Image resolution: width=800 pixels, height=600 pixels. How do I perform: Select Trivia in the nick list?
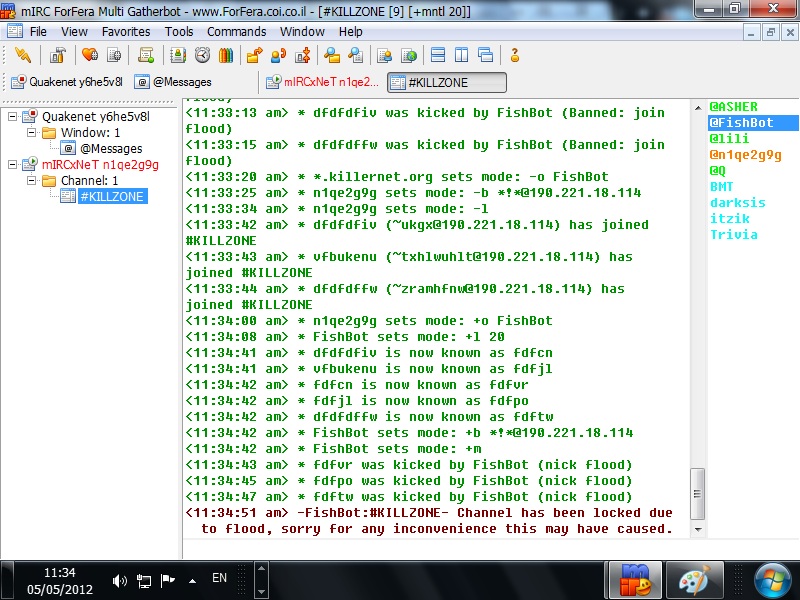tap(734, 235)
